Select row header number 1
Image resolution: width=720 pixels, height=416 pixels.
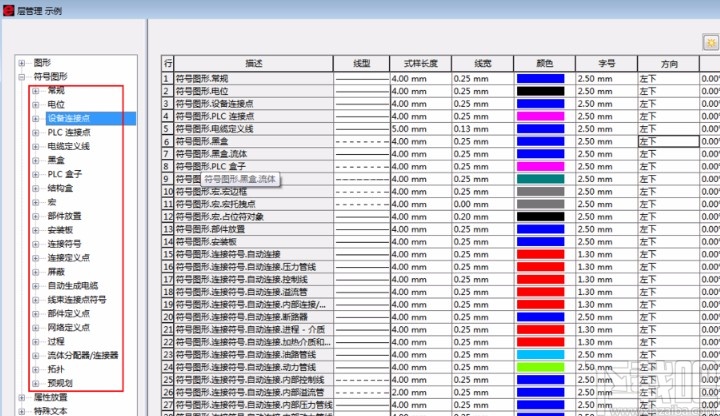pos(167,79)
